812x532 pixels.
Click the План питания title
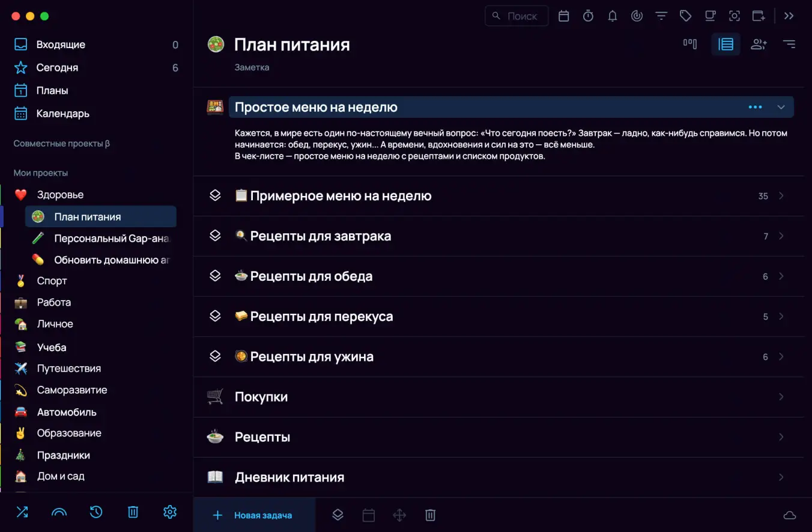coord(292,44)
